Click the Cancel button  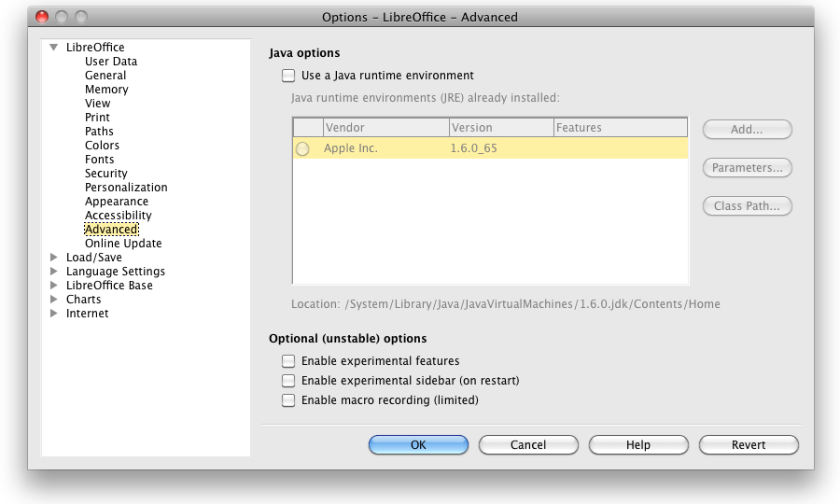(x=528, y=444)
